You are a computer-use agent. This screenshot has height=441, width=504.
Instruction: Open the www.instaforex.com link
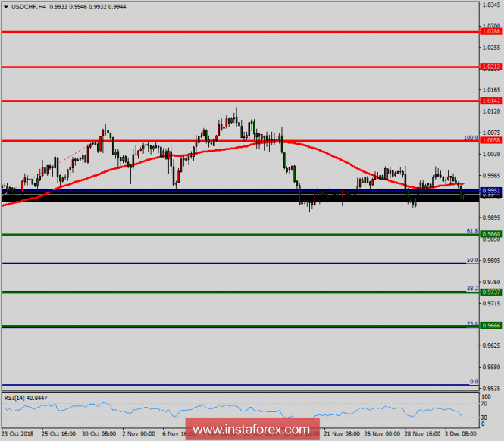click(x=252, y=429)
